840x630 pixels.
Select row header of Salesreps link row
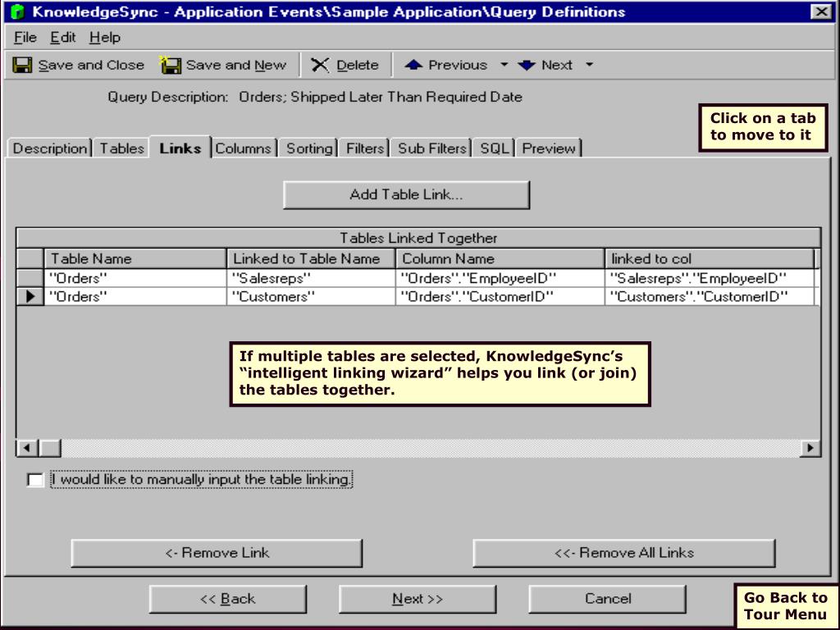pyautogui.click(x=30, y=278)
